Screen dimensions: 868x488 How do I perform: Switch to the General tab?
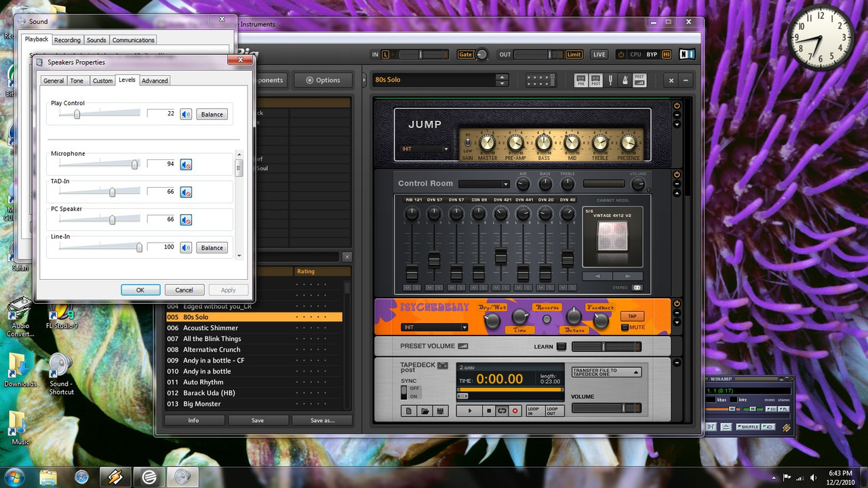tap(54, 81)
